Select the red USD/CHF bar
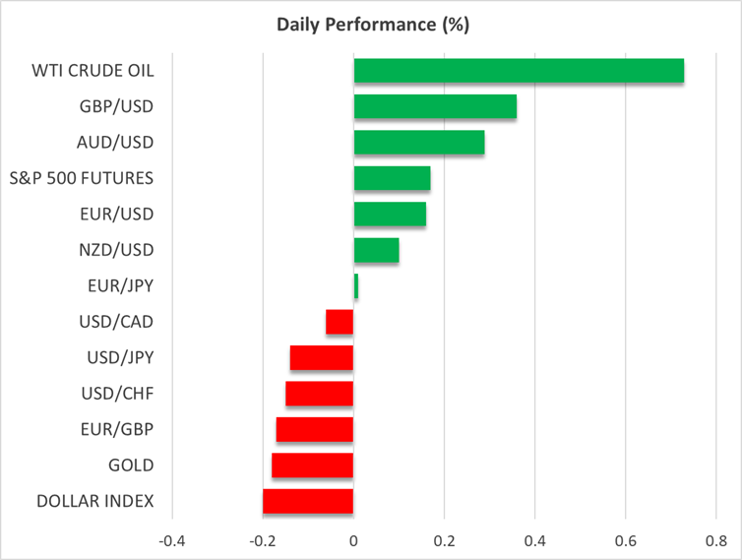 pos(320,394)
